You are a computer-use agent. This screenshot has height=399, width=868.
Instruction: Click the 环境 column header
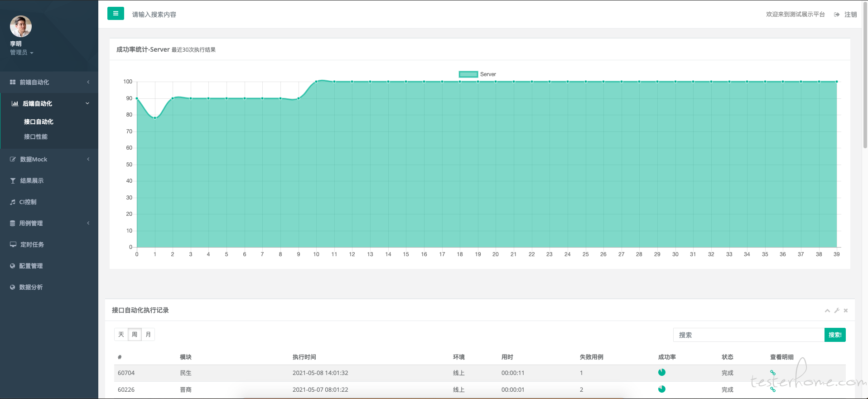click(459, 357)
